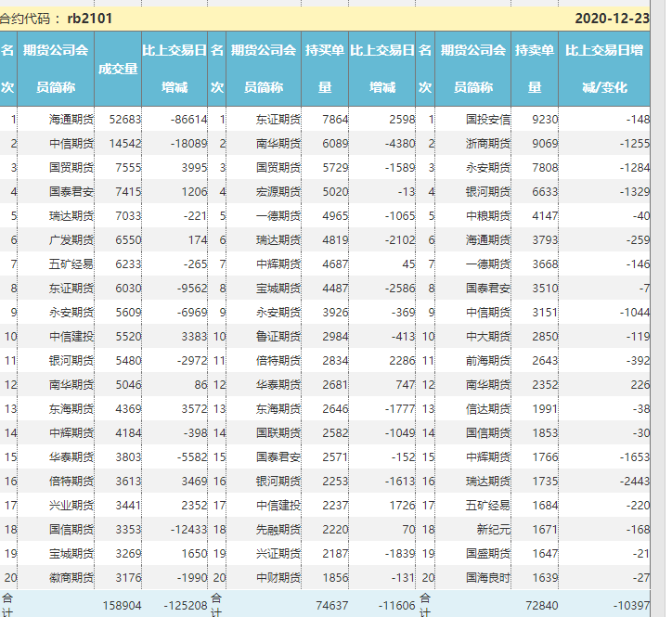
Task: Select long position value 4819
Action: point(335,239)
